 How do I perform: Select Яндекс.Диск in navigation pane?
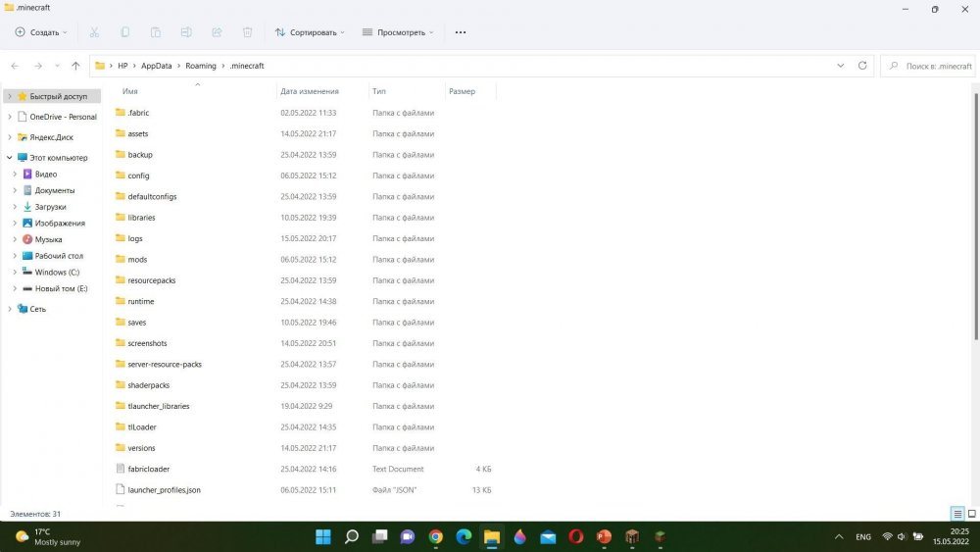(51, 137)
